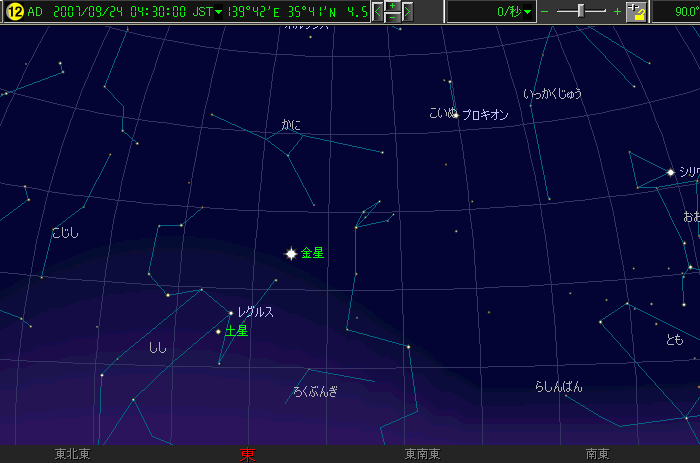Image resolution: width=700 pixels, height=463 pixels.
Task: Click the yellow 12 clock icon
Action: point(14,12)
